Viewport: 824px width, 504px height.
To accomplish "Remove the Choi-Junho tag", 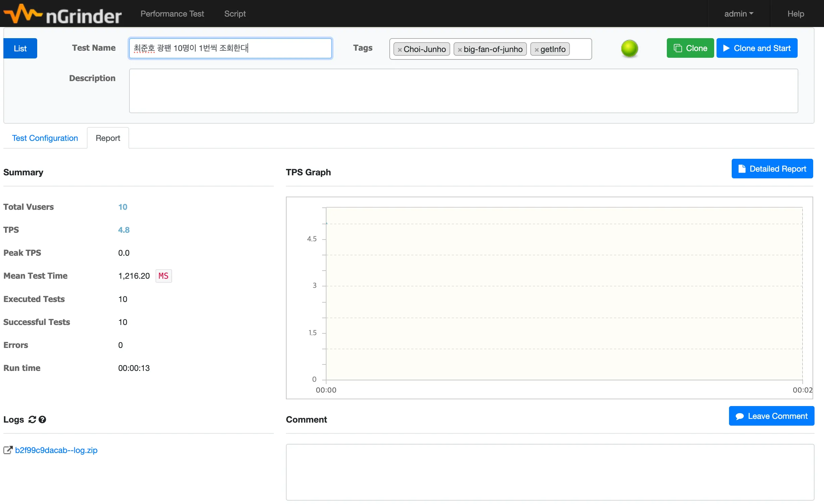I will [x=399, y=50].
